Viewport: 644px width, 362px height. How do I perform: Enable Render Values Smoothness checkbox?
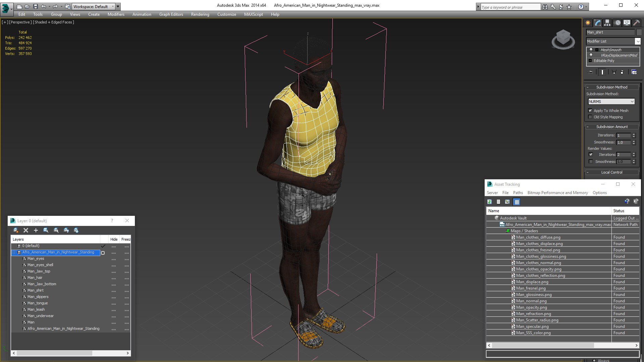pos(591,162)
